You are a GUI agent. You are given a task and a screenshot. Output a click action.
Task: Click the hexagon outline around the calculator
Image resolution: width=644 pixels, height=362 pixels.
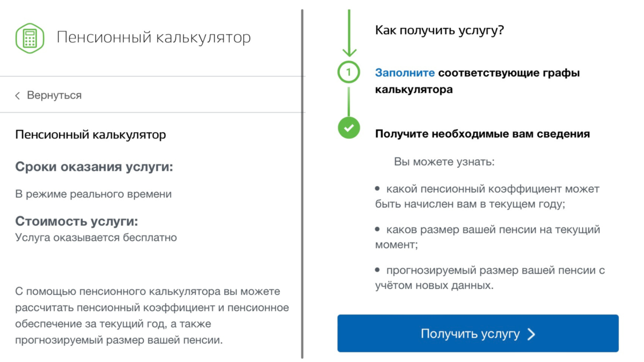pyautogui.click(x=31, y=37)
